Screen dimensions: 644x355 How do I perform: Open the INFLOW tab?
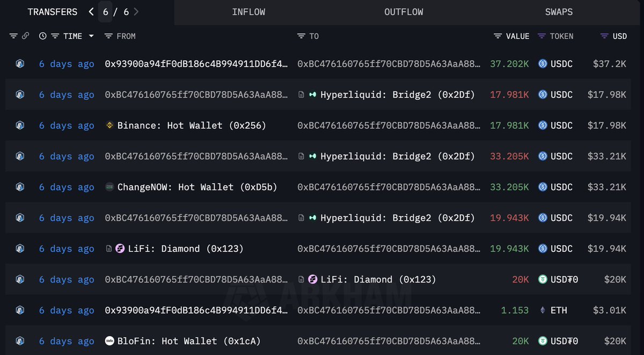pyautogui.click(x=248, y=12)
